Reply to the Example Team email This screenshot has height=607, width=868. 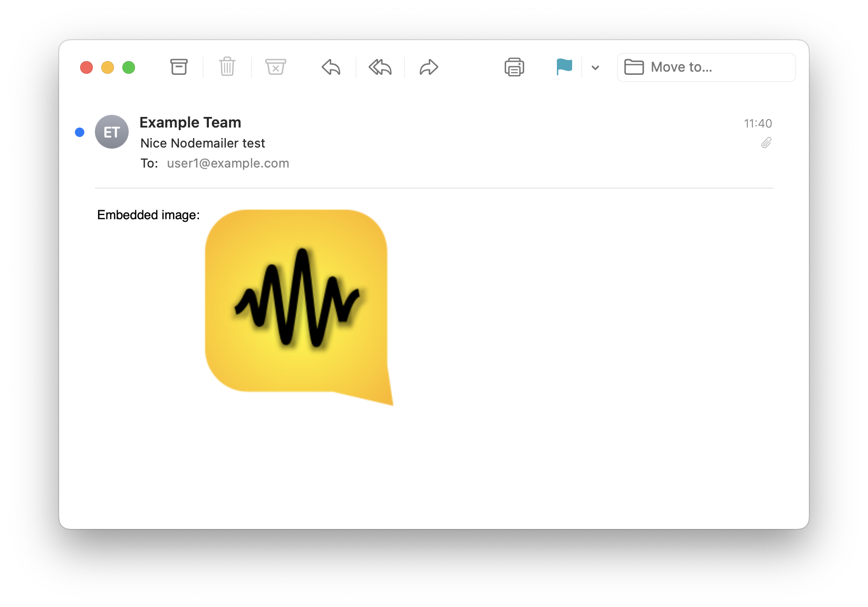[x=331, y=67]
